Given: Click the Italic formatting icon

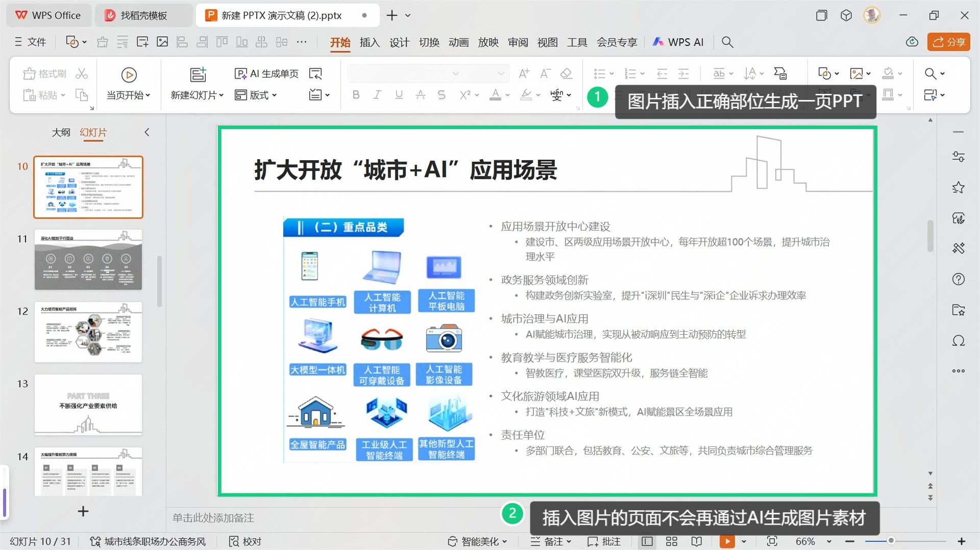Looking at the screenshot, I should (377, 95).
